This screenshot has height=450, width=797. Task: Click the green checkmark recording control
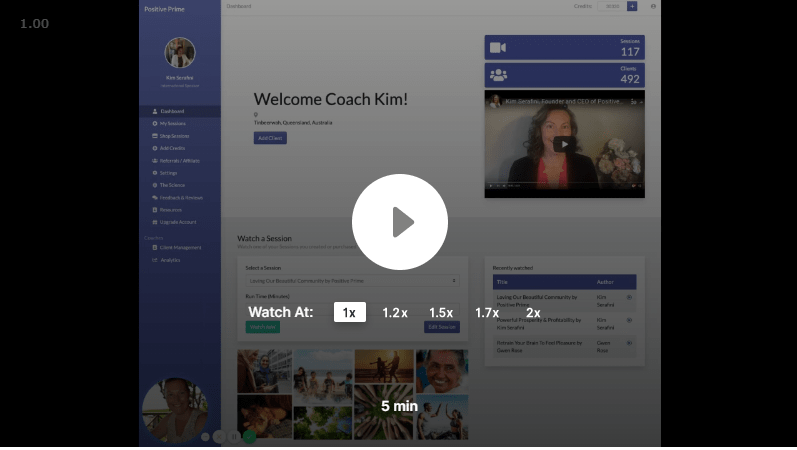tap(249, 436)
